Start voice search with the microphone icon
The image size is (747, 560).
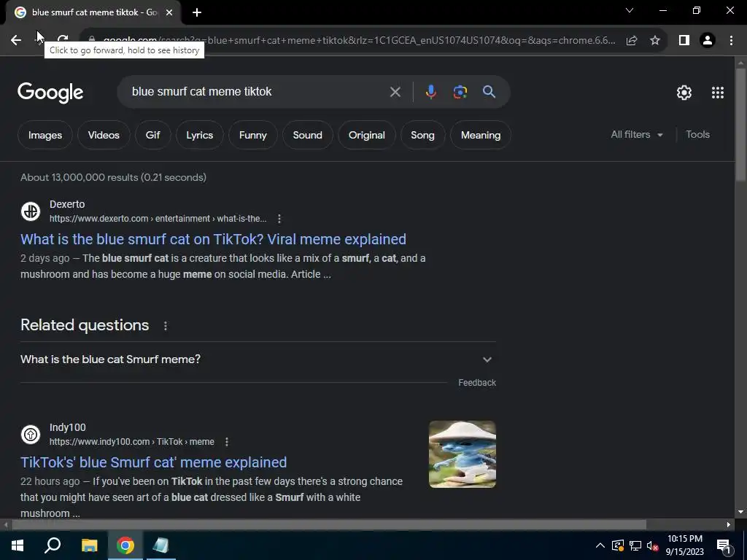(430, 91)
